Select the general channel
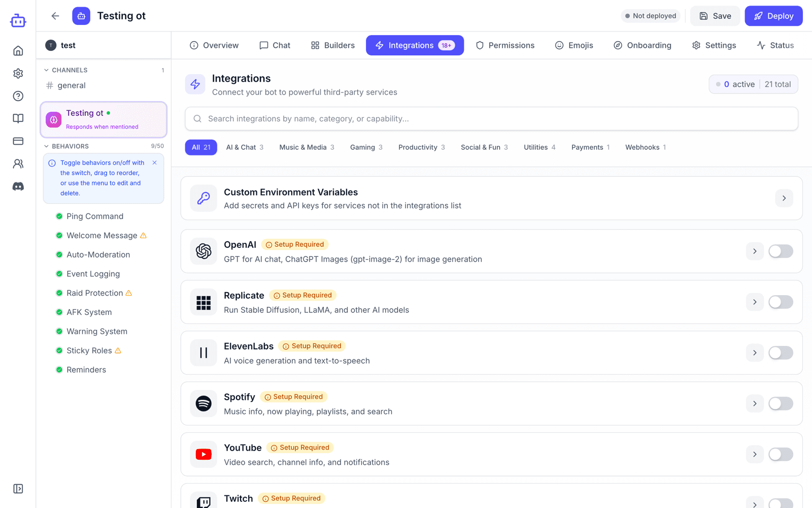Screen dimensions: 812x508 [x=104, y=85]
